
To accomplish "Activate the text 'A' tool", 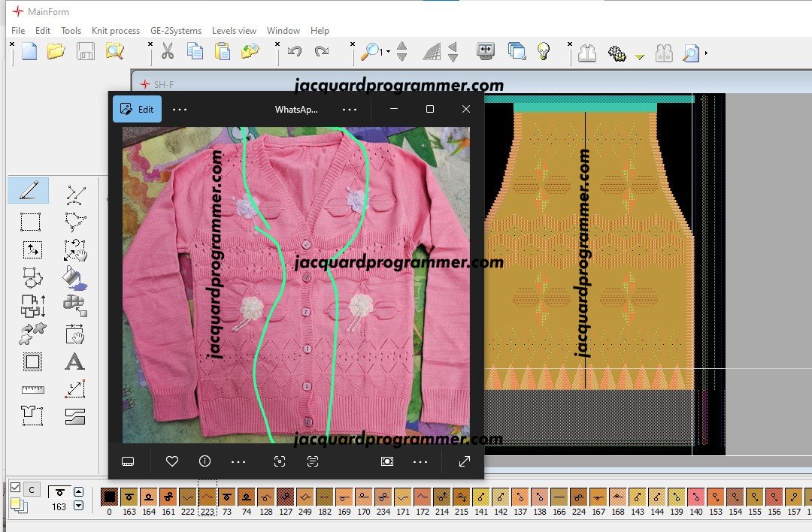I will pyautogui.click(x=74, y=362).
